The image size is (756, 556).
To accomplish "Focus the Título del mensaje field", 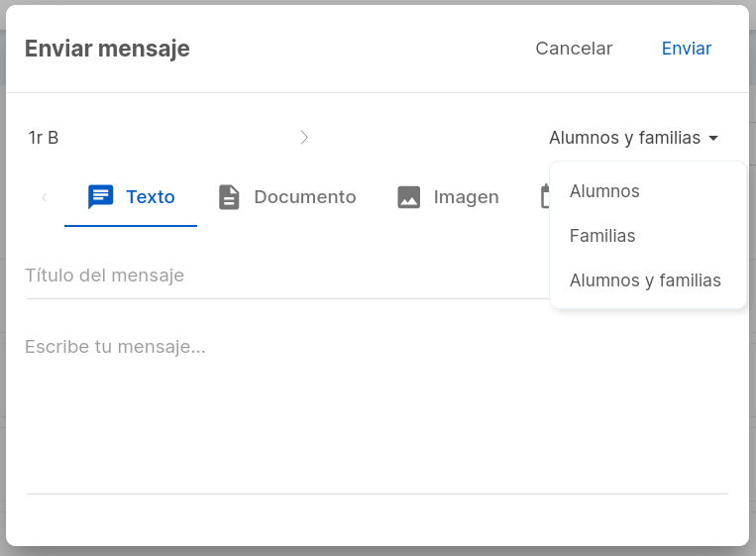I will 287,276.
